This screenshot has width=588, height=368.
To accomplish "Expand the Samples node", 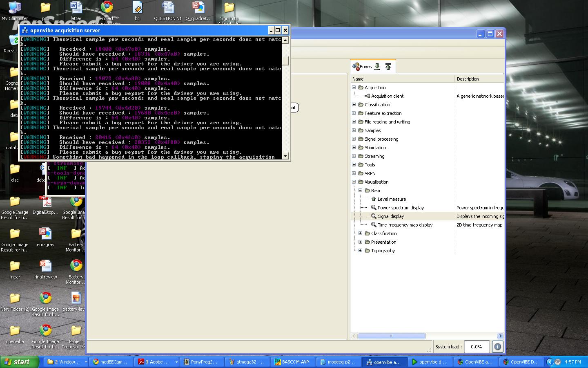I will (x=354, y=130).
